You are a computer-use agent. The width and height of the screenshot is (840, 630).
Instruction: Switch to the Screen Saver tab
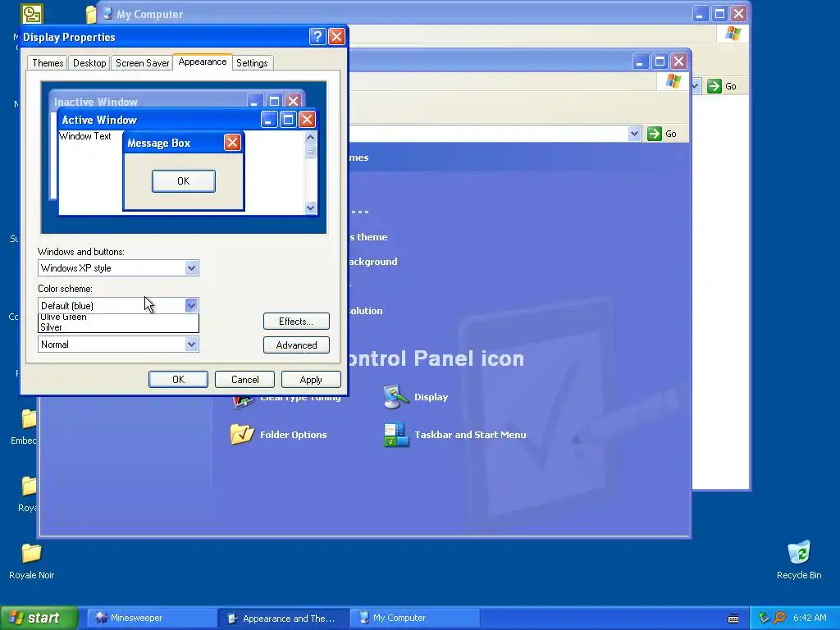tap(143, 62)
